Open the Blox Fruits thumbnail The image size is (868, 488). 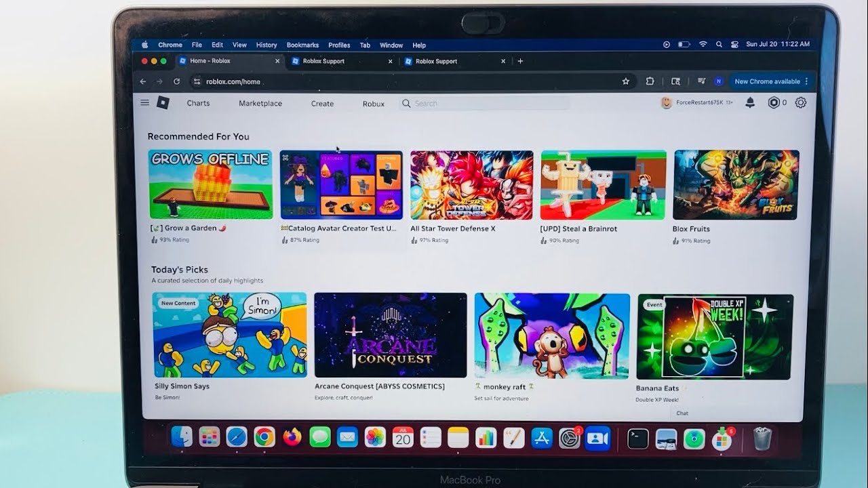coord(736,185)
